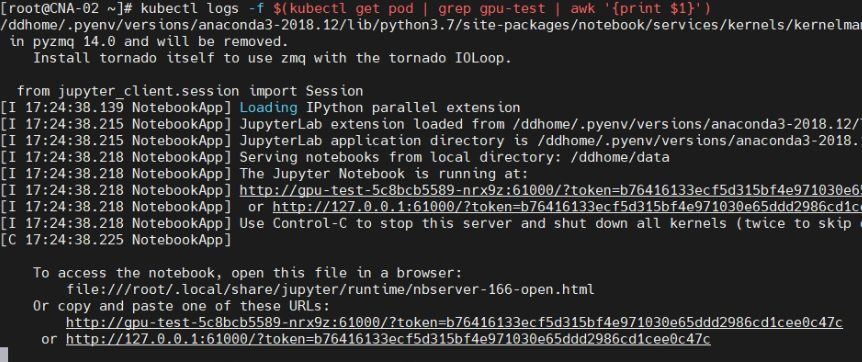Open the 127.0.0.1:61000 URL in NotebookApp log
862x362 pixels.
[567, 207]
